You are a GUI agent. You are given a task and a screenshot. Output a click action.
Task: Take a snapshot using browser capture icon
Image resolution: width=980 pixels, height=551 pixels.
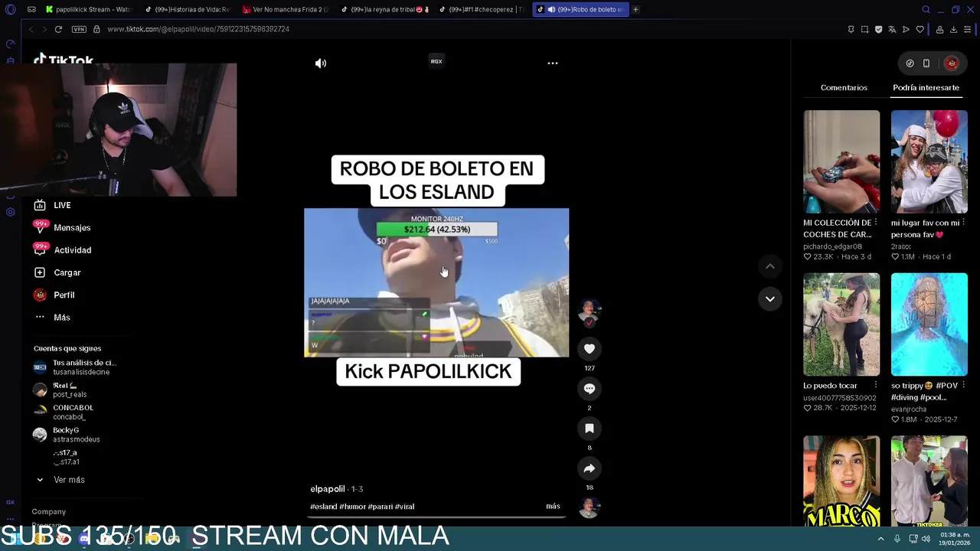coord(864,29)
